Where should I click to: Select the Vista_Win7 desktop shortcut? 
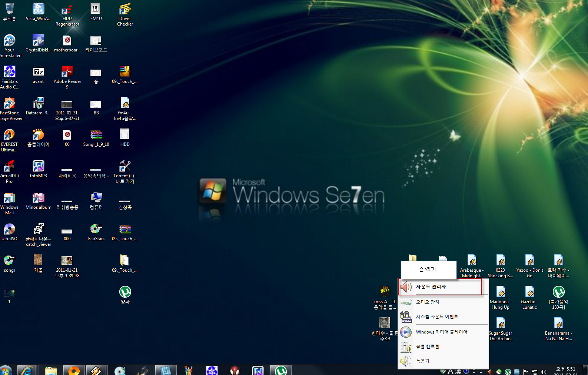(38, 12)
